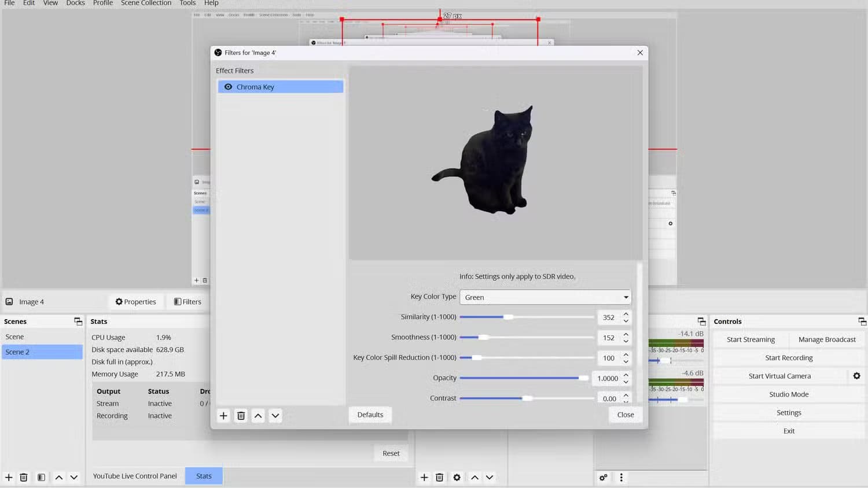This screenshot has height=488, width=868.
Task: Decrease Opacity with down arrow
Action: coord(626,382)
